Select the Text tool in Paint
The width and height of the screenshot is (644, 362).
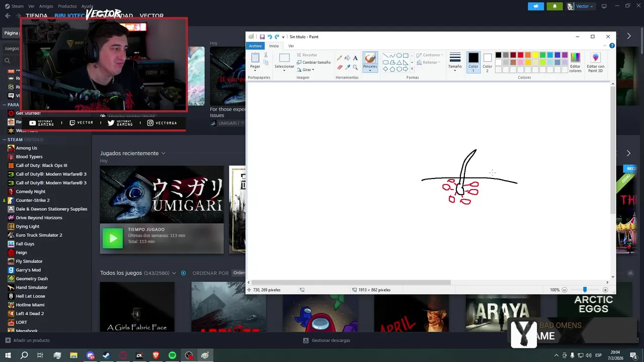click(355, 58)
